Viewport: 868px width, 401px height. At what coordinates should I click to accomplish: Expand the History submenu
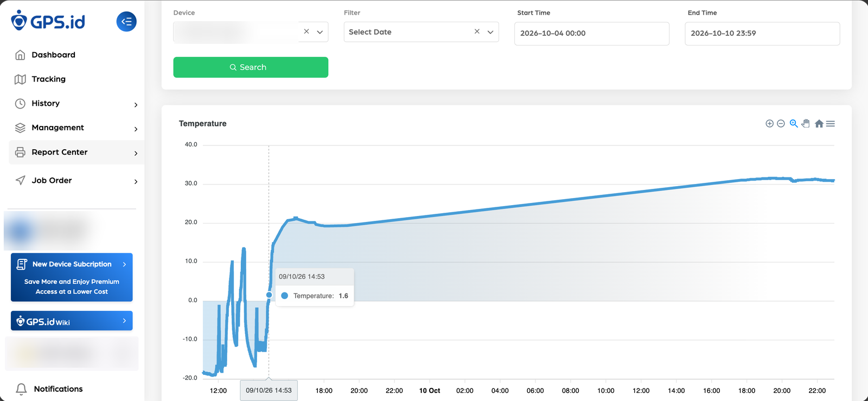(x=136, y=105)
